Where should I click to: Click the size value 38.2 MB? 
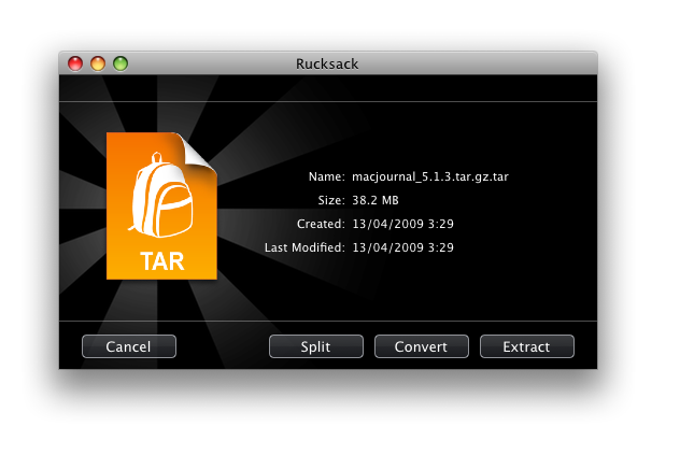[375, 200]
